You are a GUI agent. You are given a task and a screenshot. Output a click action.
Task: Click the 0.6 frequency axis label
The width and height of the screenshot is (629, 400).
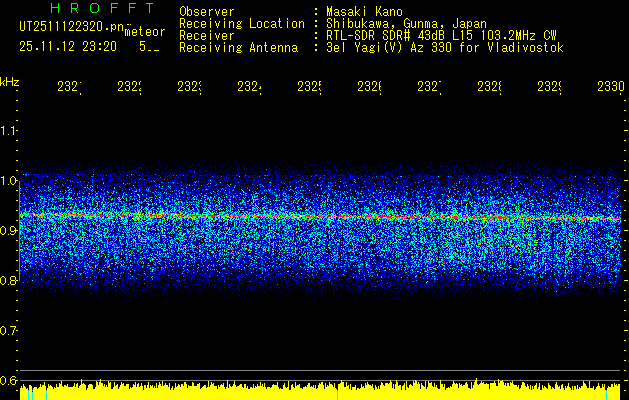[x=9, y=380]
